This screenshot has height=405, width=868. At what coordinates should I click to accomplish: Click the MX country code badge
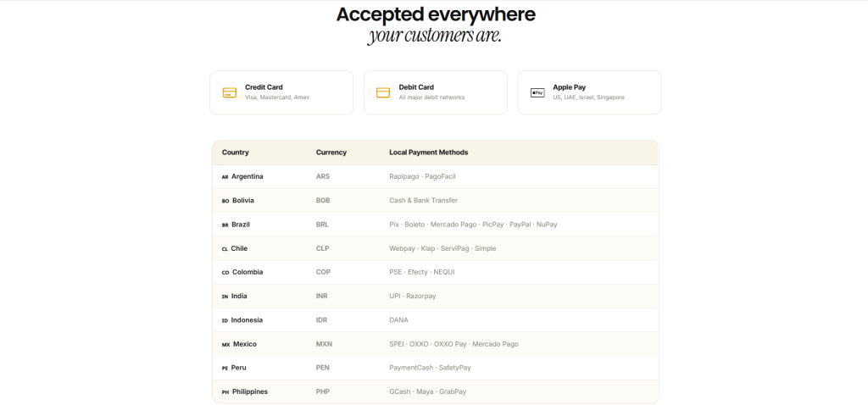[x=225, y=345]
